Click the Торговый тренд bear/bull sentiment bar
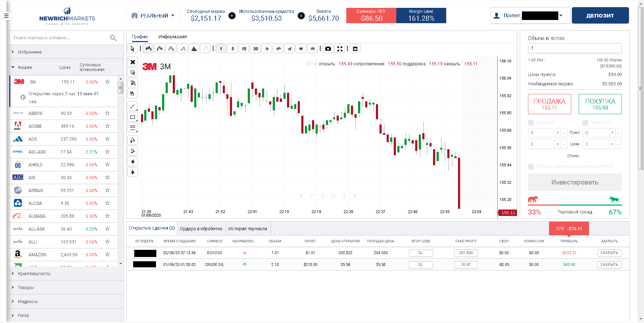The width and height of the screenshot is (644, 323). point(575,205)
